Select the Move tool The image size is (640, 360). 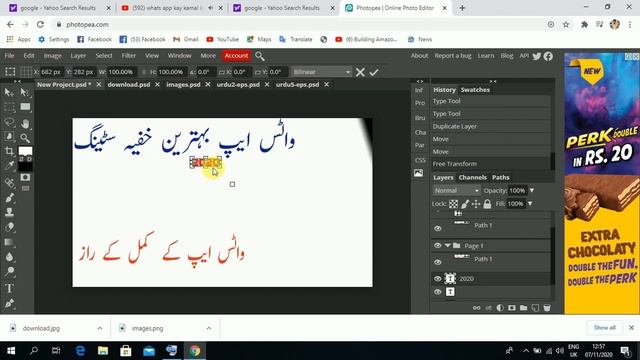9,93
